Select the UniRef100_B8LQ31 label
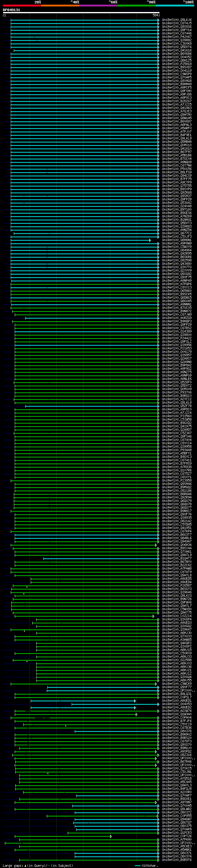The image size is (197, 868). (x=176, y=694)
